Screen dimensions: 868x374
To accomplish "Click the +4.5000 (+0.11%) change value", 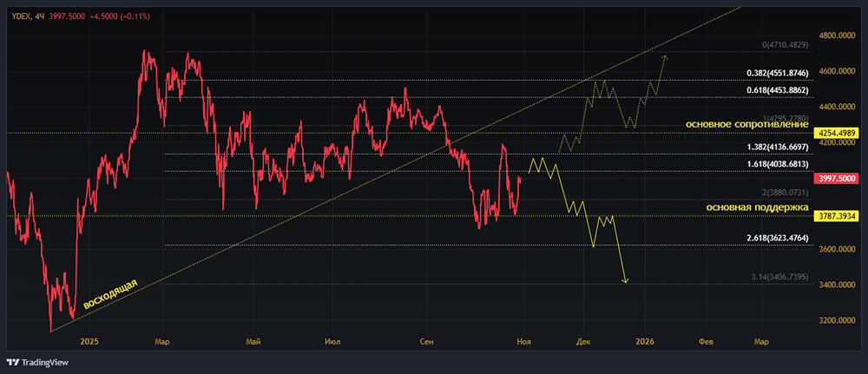I will [118, 16].
